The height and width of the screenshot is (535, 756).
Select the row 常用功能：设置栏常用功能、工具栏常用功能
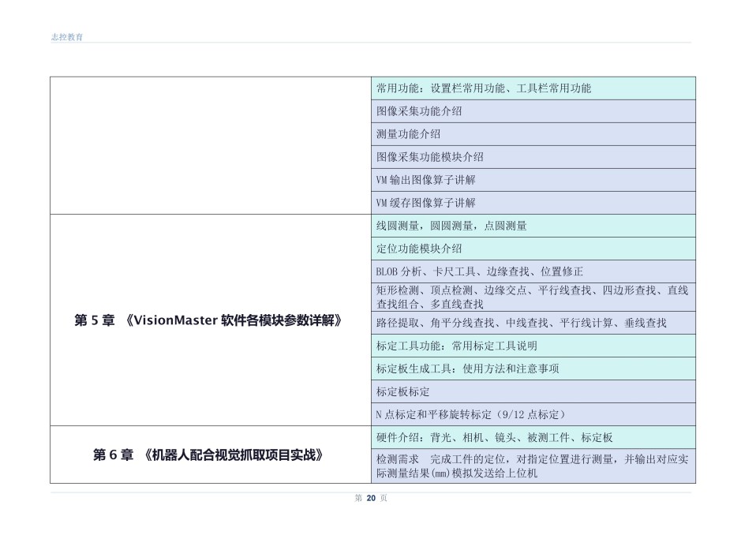coord(533,88)
